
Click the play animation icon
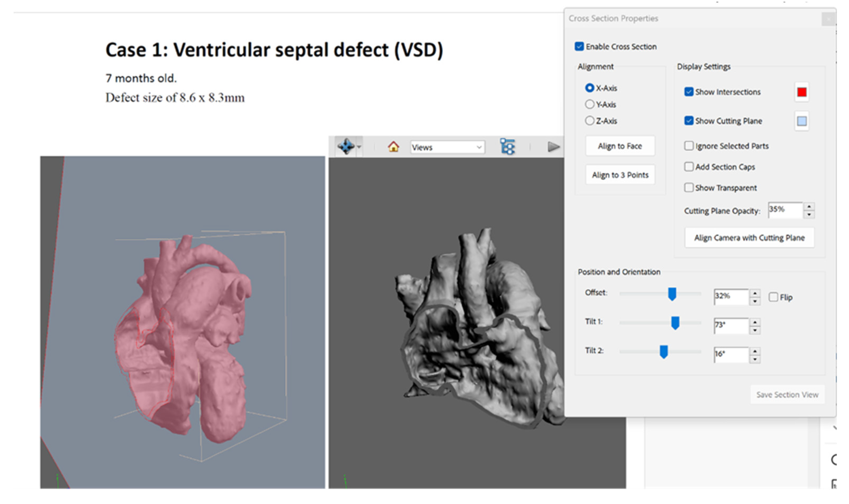coord(553,147)
